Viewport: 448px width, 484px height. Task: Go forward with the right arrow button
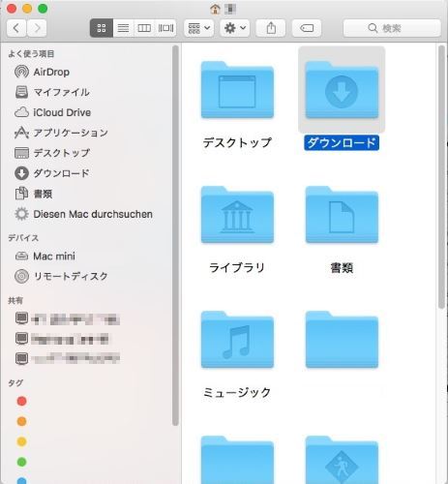37,28
